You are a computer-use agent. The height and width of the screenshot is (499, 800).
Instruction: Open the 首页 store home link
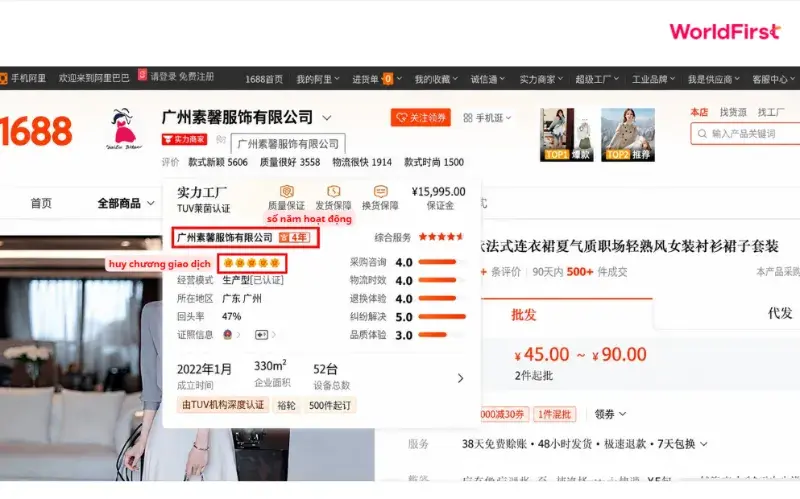[41, 203]
